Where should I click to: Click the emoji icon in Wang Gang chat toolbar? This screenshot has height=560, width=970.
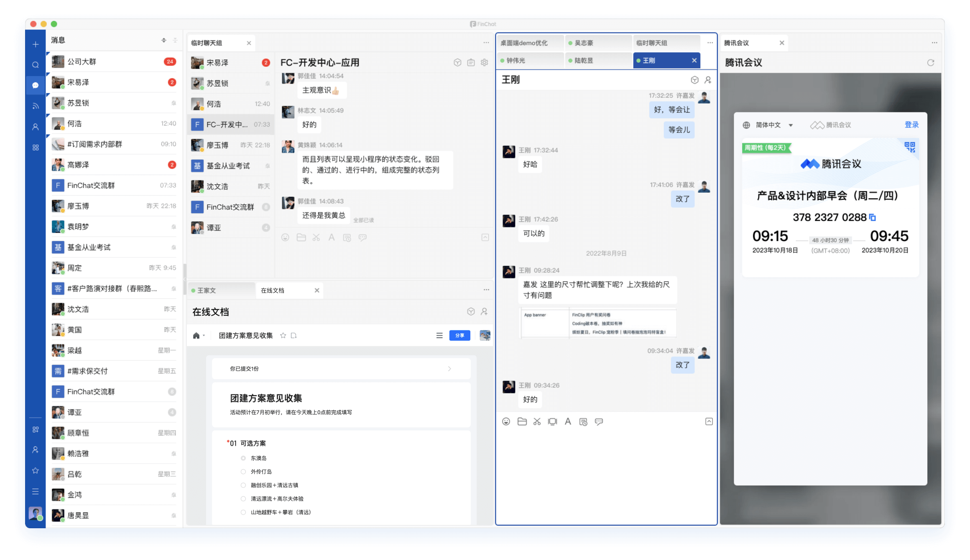(506, 422)
